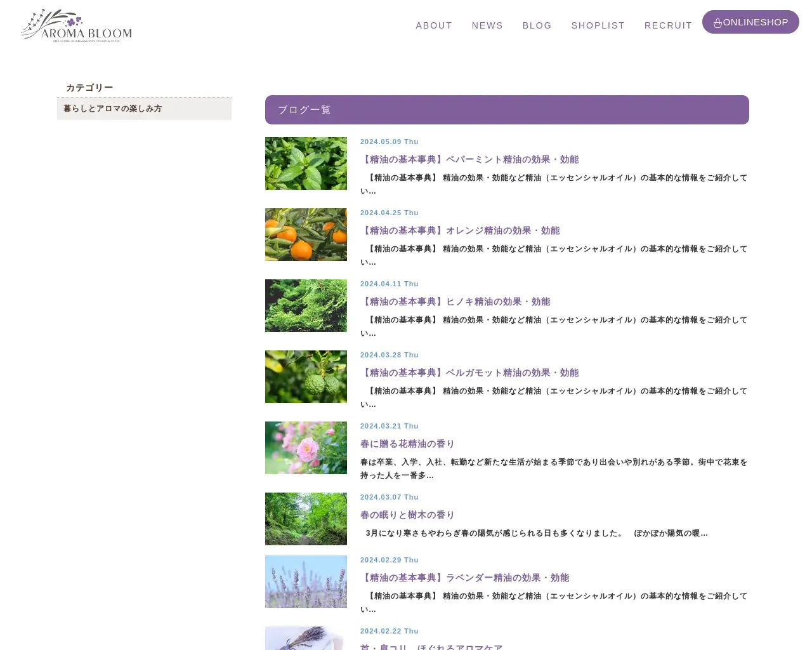Click the lavender field thumbnail image

click(306, 581)
